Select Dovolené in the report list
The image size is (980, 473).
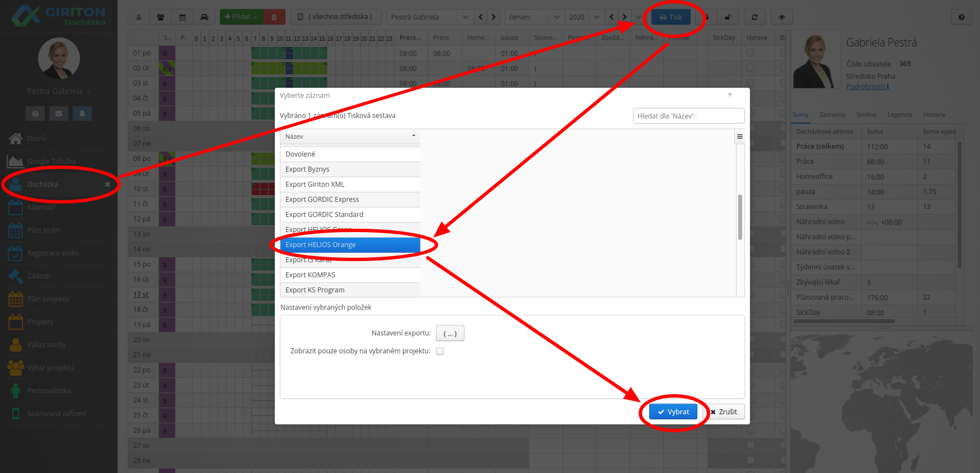pos(350,154)
